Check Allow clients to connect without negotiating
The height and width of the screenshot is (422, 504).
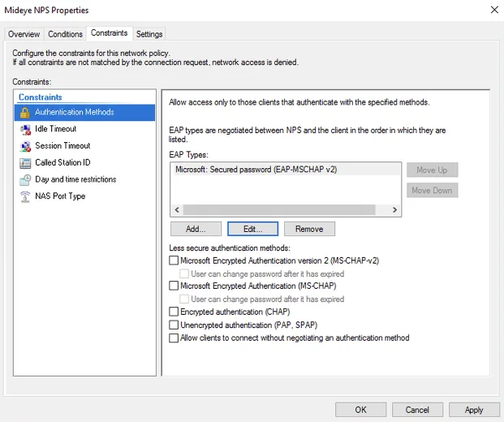click(174, 338)
